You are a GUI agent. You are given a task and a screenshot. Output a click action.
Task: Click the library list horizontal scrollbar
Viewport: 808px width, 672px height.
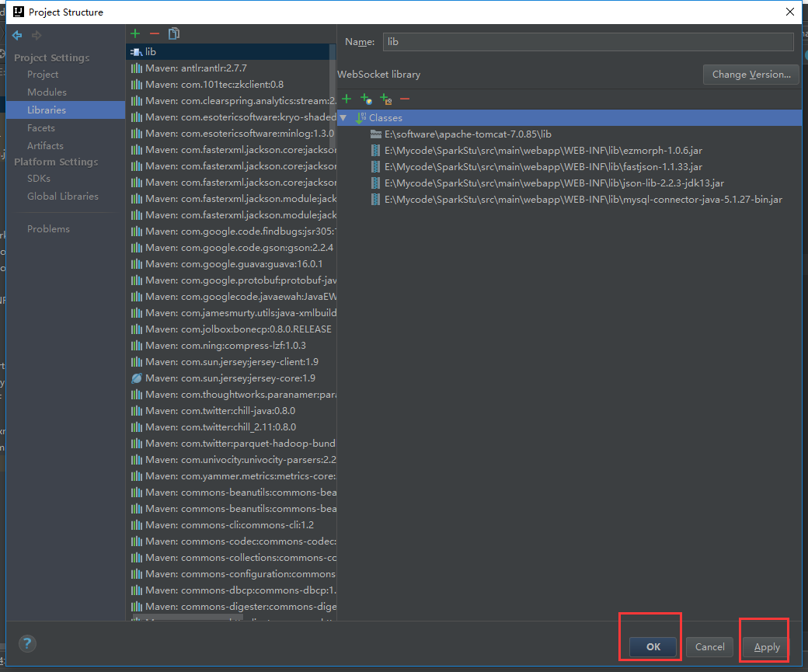(187, 618)
